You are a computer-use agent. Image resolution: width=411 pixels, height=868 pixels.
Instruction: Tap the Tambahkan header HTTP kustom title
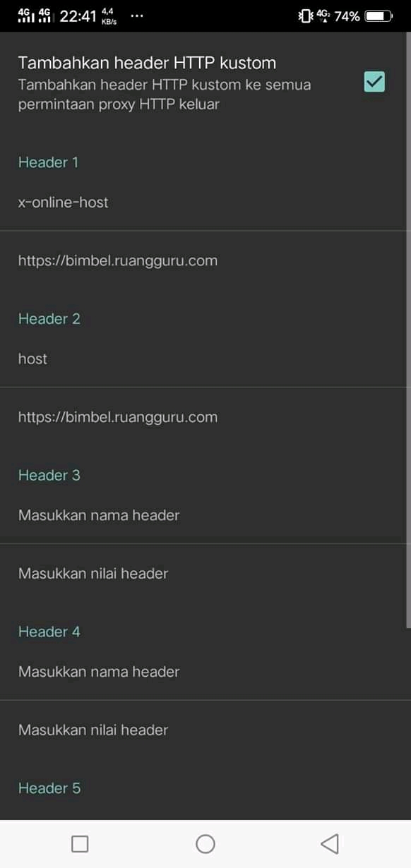147,63
